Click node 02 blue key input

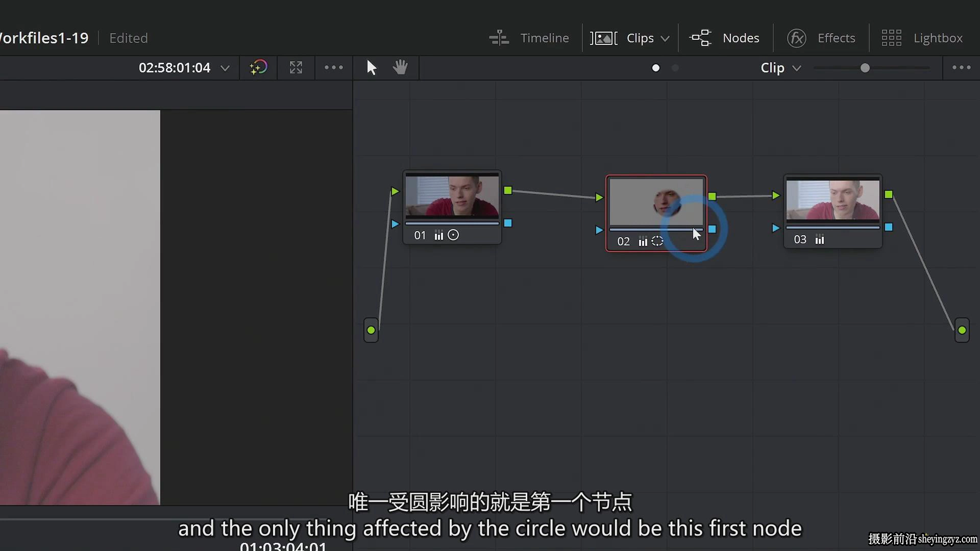(x=599, y=230)
